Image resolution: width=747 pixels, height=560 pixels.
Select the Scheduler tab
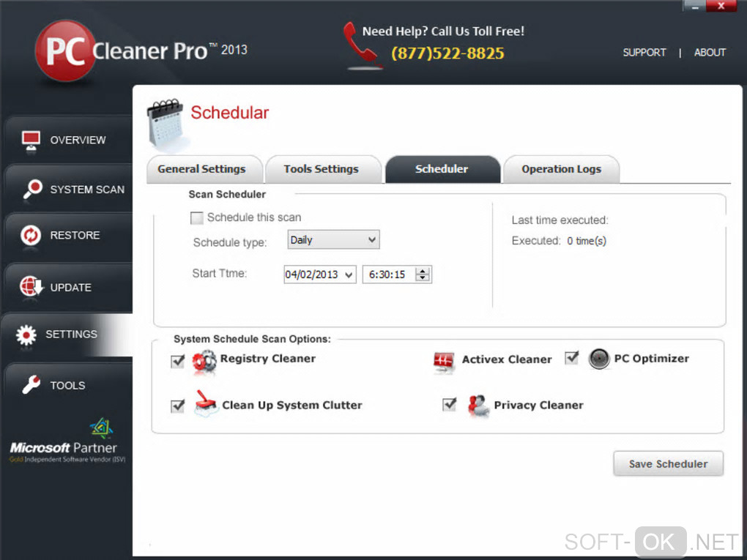442,169
